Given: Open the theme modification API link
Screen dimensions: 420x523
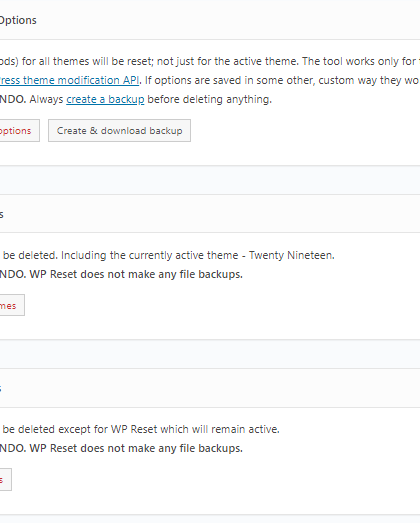Looking at the screenshot, I should click(69, 80).
